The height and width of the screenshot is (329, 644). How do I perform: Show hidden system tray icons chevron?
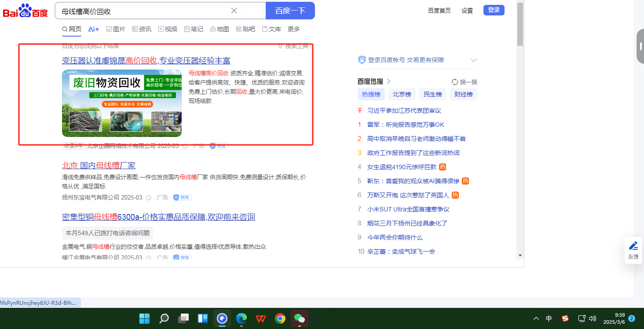pyautogui.click(x=536, y=318)
